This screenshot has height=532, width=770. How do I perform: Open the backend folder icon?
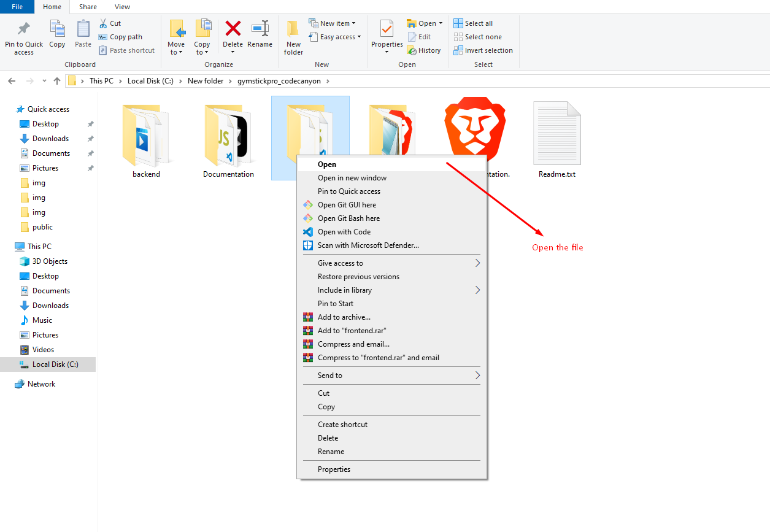pos(146,136)
